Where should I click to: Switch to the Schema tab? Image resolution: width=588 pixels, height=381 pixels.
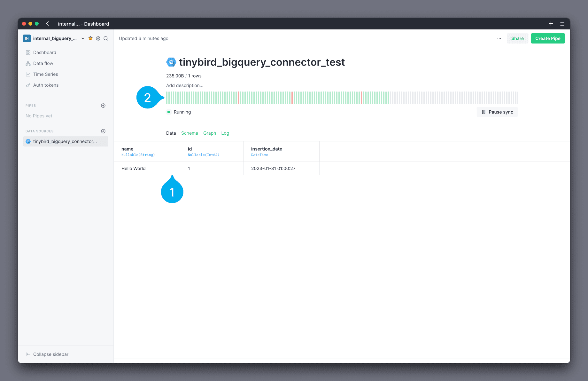click(x=190, y=133)
